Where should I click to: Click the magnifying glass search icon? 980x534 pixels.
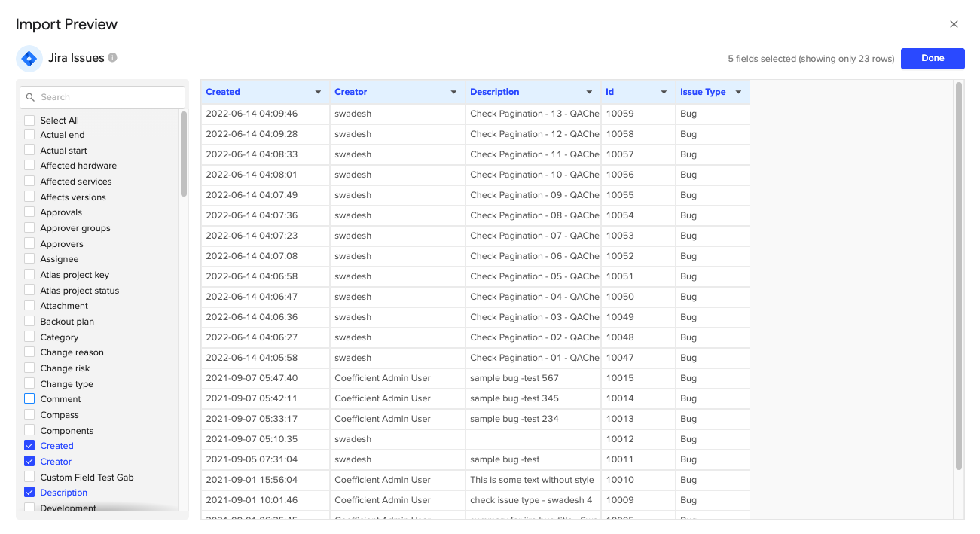pyautogui.click(x=30, y=97)
